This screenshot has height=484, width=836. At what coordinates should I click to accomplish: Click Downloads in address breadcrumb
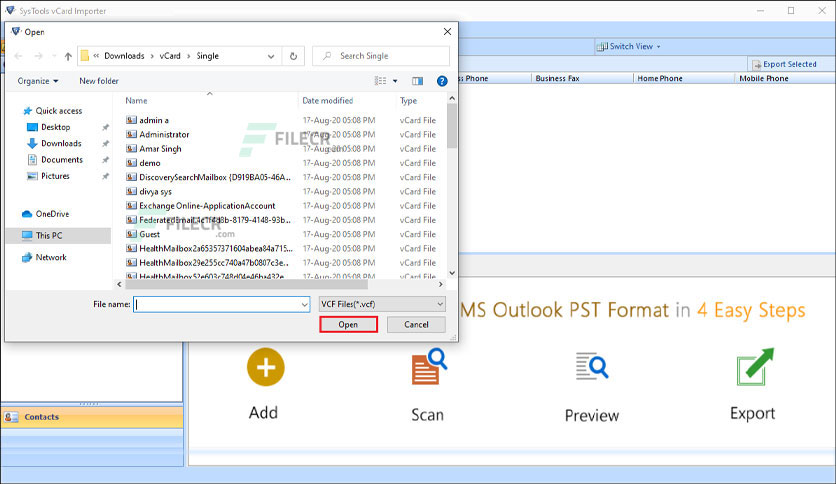coord(124,56)
